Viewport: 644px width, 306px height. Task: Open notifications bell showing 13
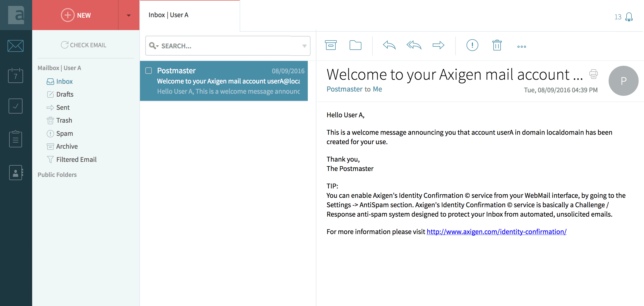(x=628, y=17)
